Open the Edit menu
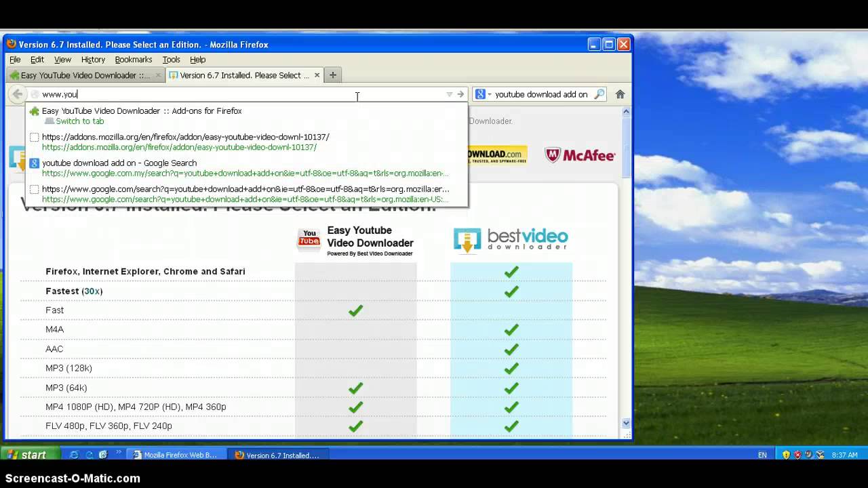Viewport: 868px width, 488px height. 37,60
